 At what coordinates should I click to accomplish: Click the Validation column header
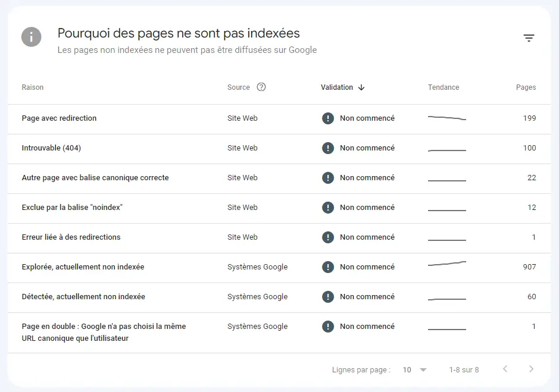[x=337, y=87]
